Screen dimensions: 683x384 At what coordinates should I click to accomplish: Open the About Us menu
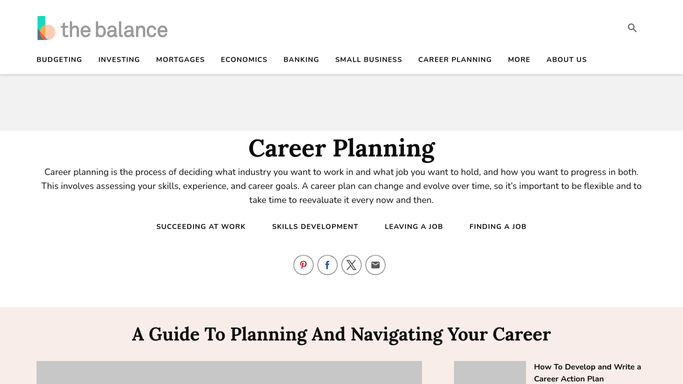coord(567,60)
